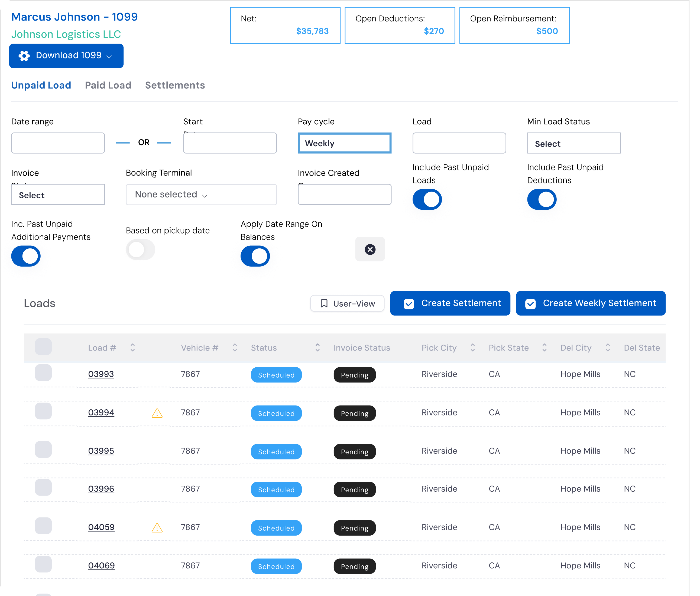The image size is (700, 596).
Task: Click the Load input field
Action: (459, 143)
